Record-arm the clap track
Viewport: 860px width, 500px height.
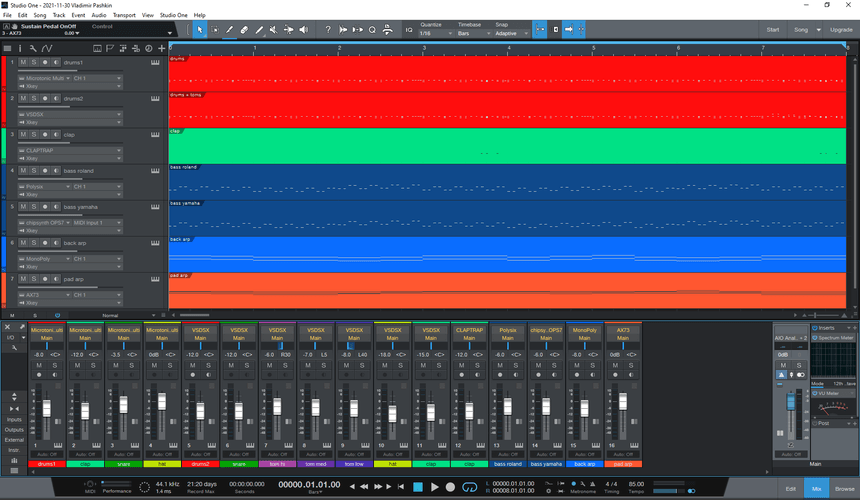pos(45,135)
